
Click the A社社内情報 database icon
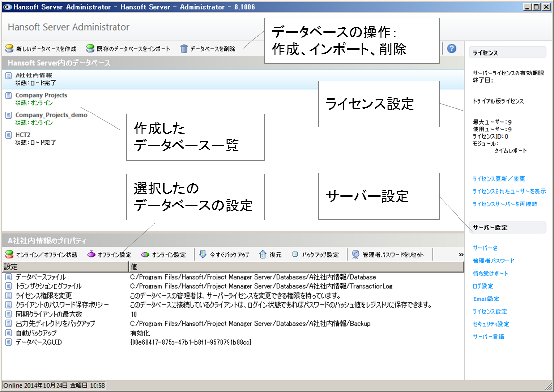coord(9,75)
